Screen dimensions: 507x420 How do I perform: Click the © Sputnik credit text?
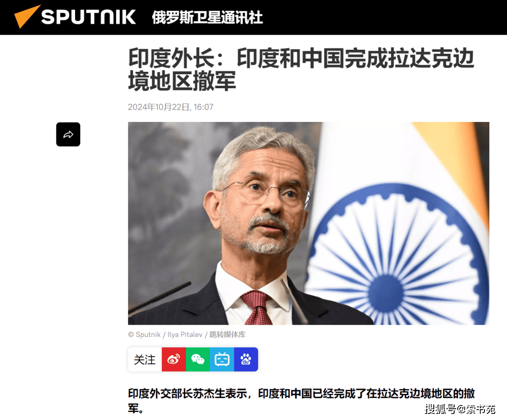[x=144, y=334]
